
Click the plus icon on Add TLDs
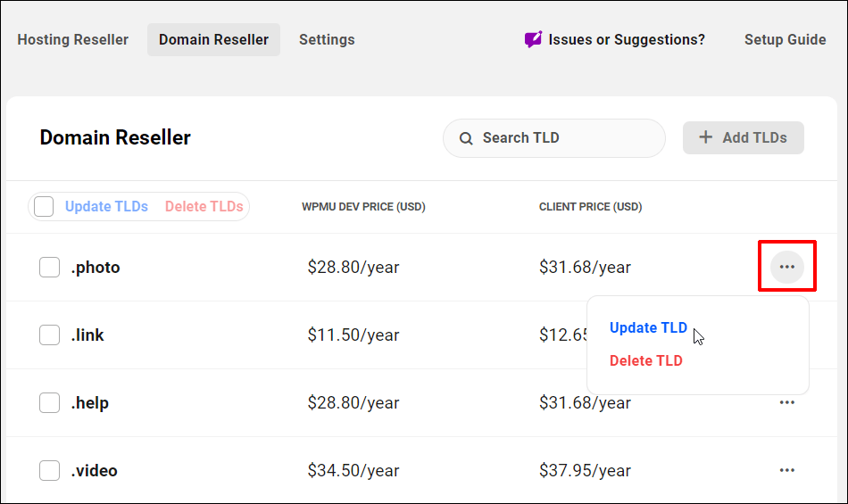pos(706,137)
